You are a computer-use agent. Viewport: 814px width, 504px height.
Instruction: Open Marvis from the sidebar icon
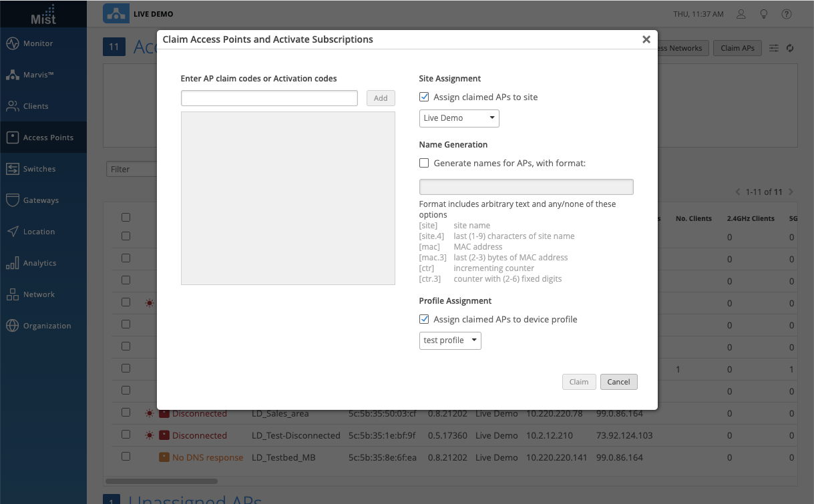pyautogui.click(x=12, y=75)
